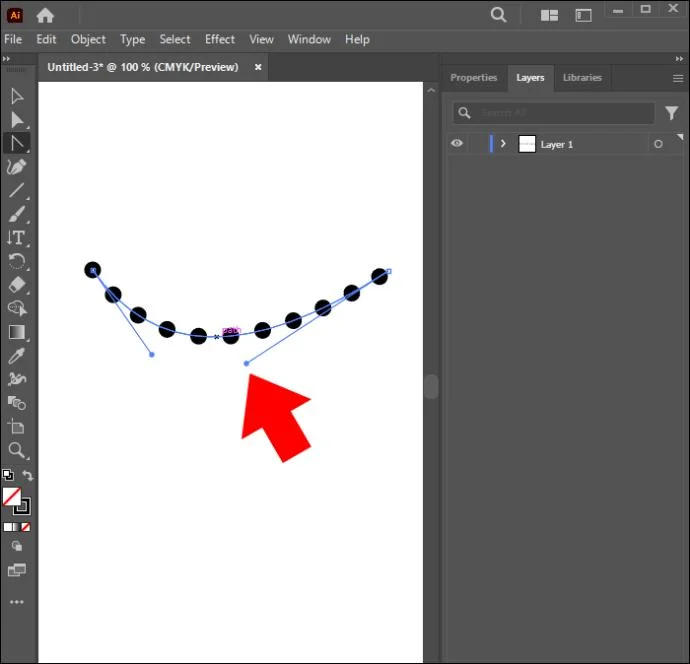Viewport: 690px width, 664px height.
Task: Click the Layer 1 thumbnail
Action: click(x=527, y=144)
